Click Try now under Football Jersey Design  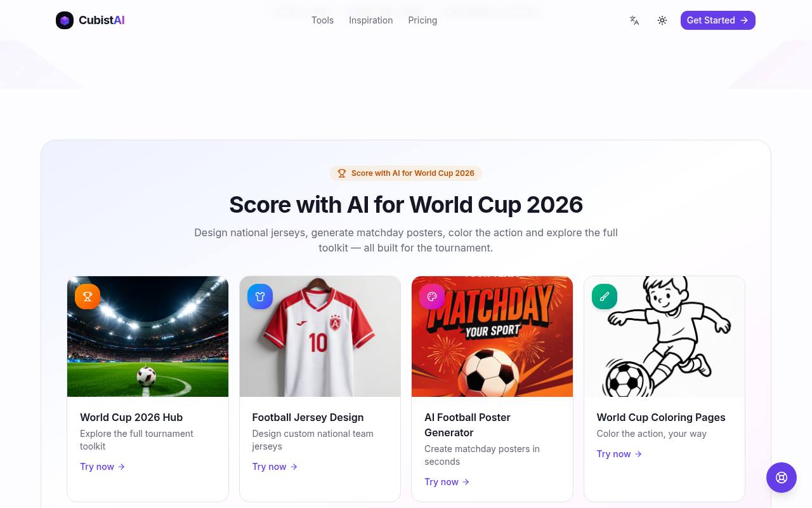point(275,467)
